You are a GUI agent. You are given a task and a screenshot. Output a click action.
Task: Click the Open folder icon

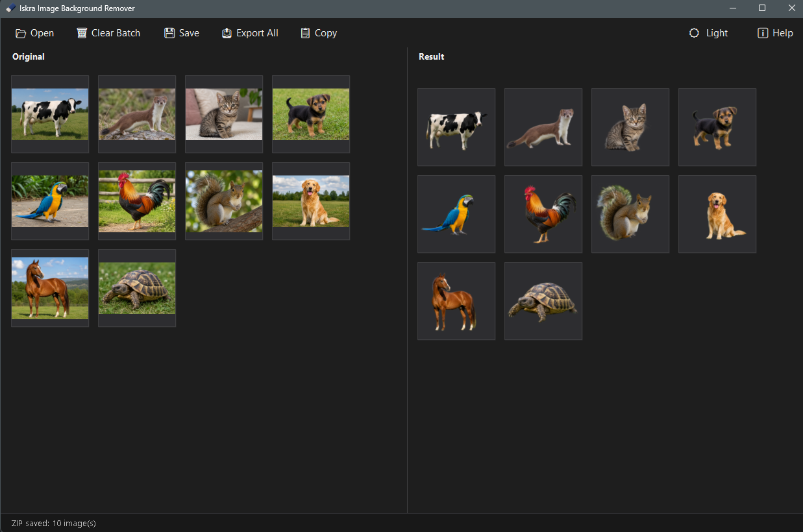pos(21,33)
